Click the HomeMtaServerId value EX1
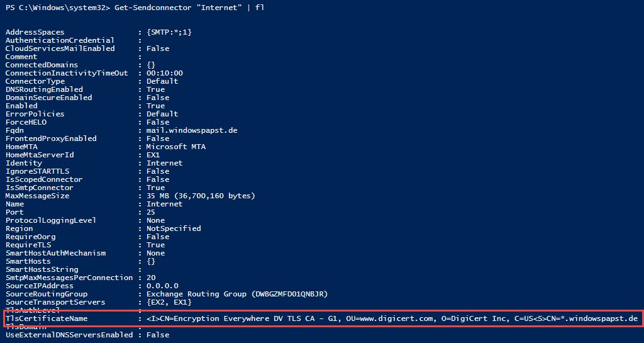The height and width of the screenshot is (343, 644). [153, 155]
